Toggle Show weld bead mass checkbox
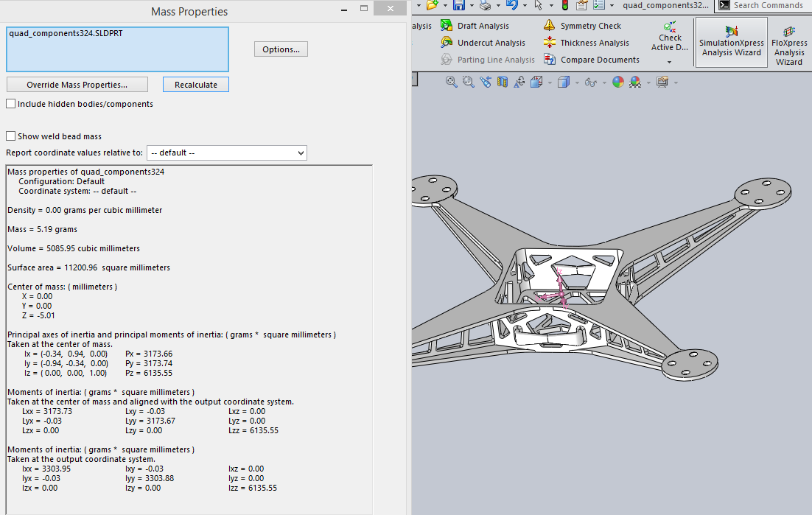Screen dimensions: 812x515 coord(10,136)
